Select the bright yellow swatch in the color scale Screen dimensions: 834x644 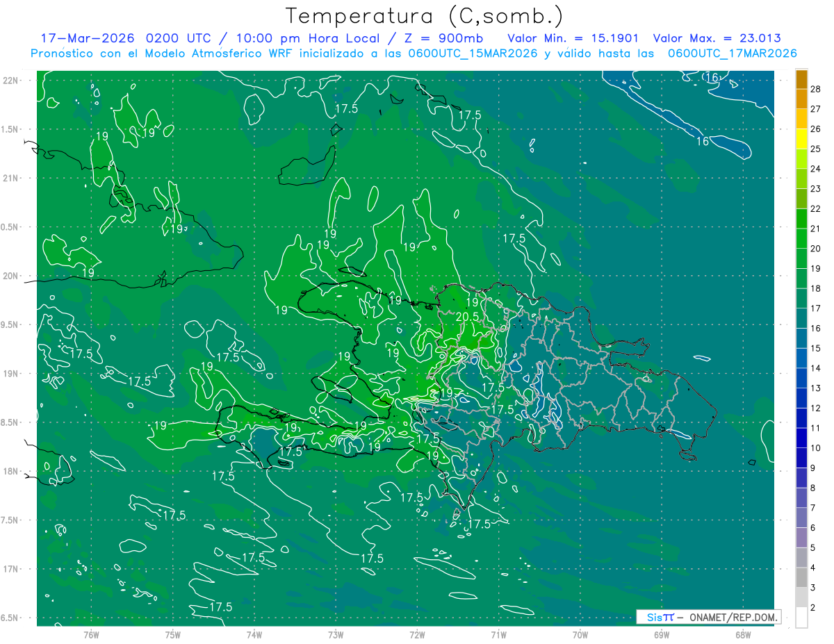(801, 140)
